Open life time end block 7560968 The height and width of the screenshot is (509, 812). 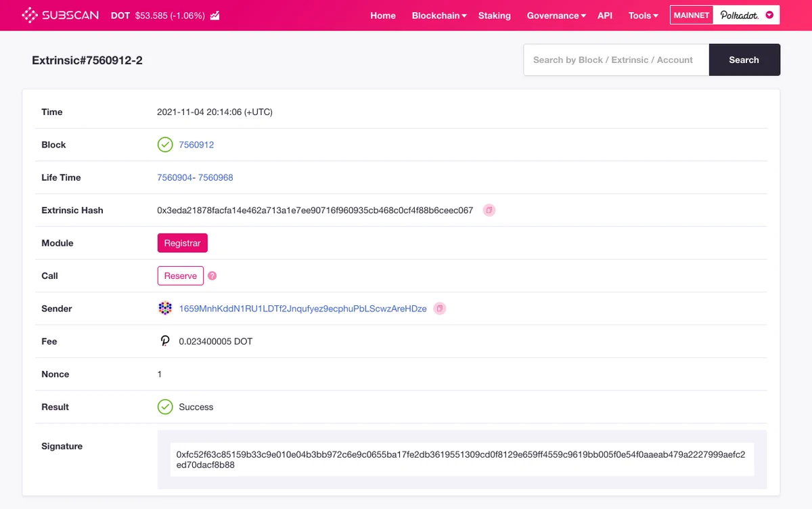(216, 177)
